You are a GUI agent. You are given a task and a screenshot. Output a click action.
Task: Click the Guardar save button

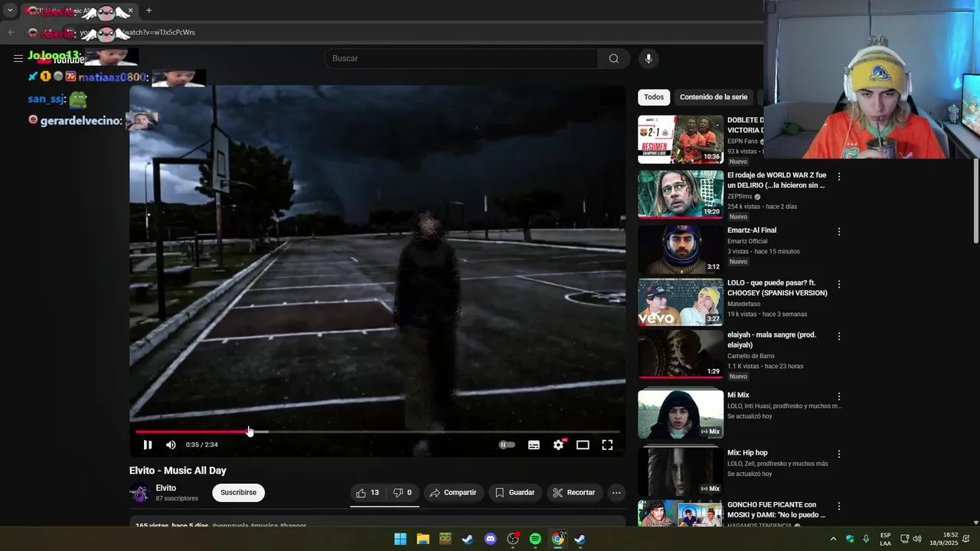(x=514, y=493)
